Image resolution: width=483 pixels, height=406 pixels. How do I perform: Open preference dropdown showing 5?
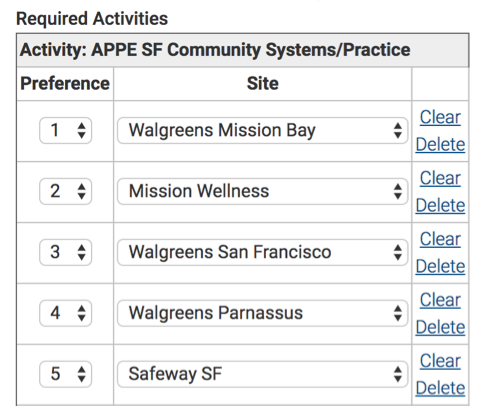click(x=65, y=374)
